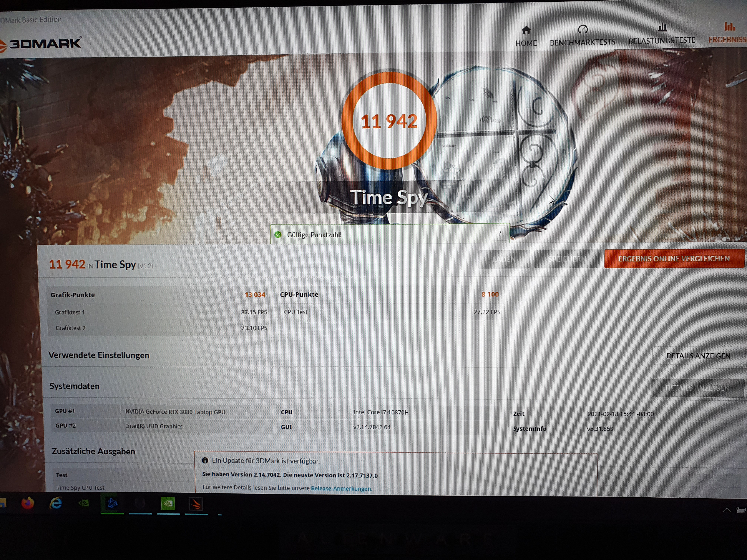The height and width of the screenshot is (560, 747).
Task: Open the Belastungsteste bar chart icon
Action: coord(662,27)
